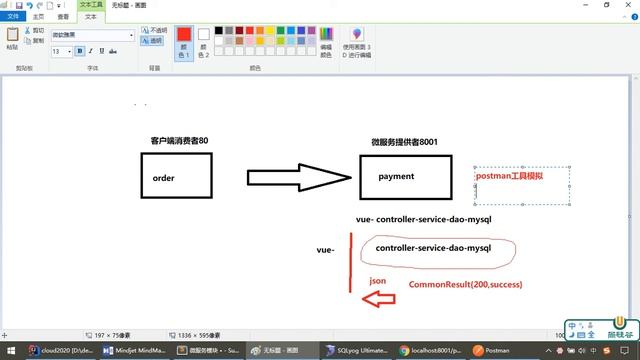
Task: Open Paint help via question mark icon
Action: (x=635, y=17)
